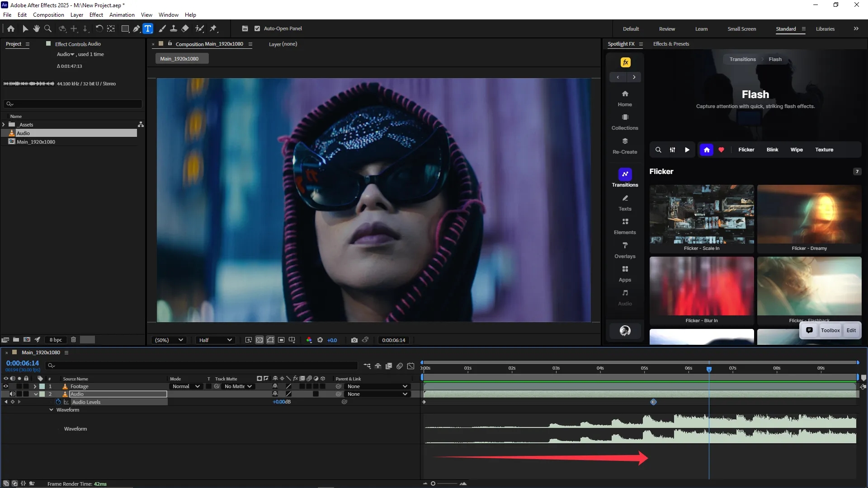
Task: Click the Edit button in Spotlight FX
Action: (851, 330)
